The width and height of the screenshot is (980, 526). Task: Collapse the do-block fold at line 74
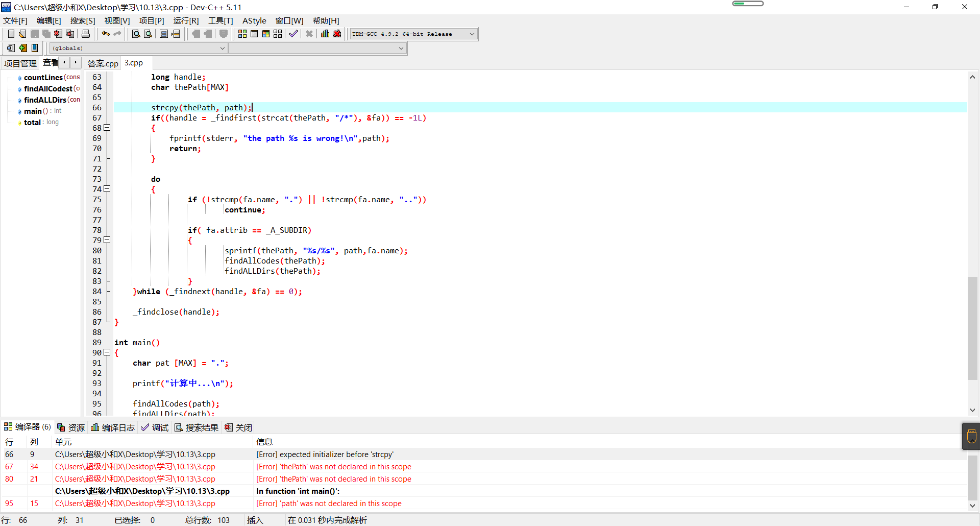click(x=107, y=189)
